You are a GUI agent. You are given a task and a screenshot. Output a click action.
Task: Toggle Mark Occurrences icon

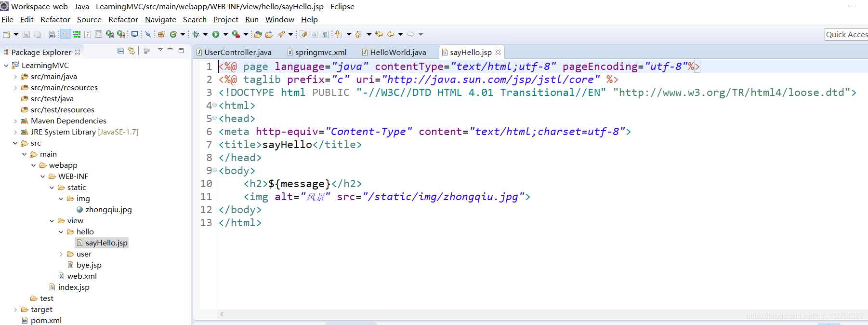(x=303, y=34)
